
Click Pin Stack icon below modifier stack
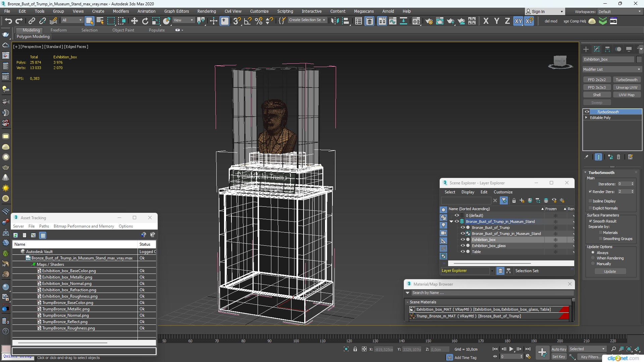(x=586, y=157)
